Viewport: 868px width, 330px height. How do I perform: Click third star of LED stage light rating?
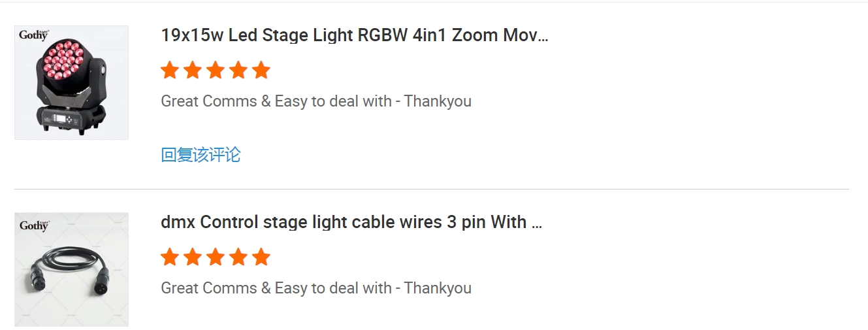(x=216, y=70)
